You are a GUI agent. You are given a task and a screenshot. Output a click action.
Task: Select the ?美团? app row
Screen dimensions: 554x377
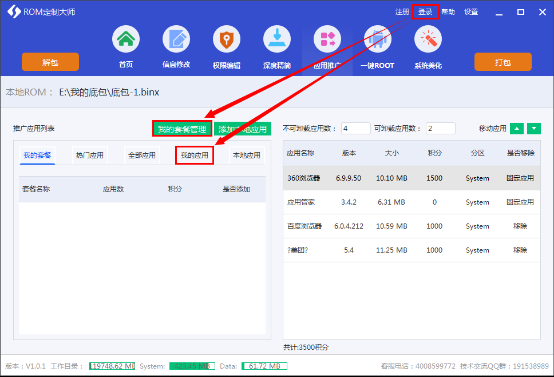pos(411,250)
